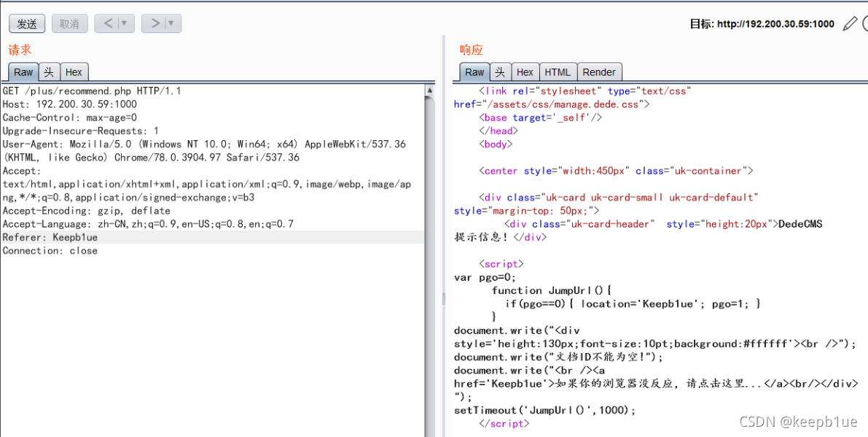Click the 'function JumpUrl(){' response line
Screen dimensions: 868x437
pos(551,290)
